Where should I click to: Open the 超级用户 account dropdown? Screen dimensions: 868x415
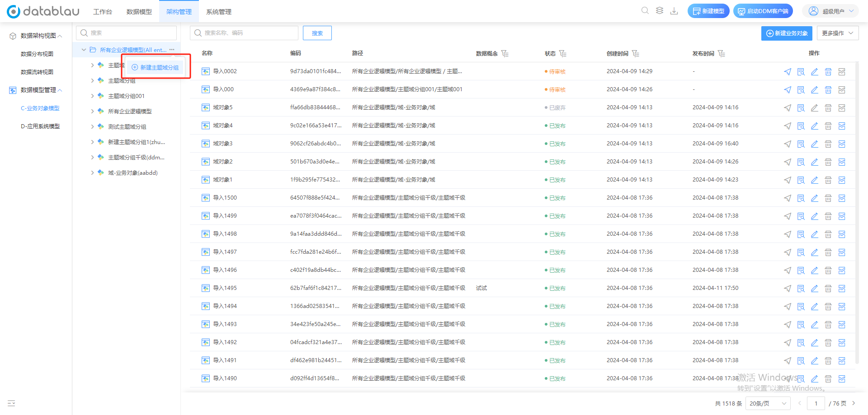(x=830, y=11)
